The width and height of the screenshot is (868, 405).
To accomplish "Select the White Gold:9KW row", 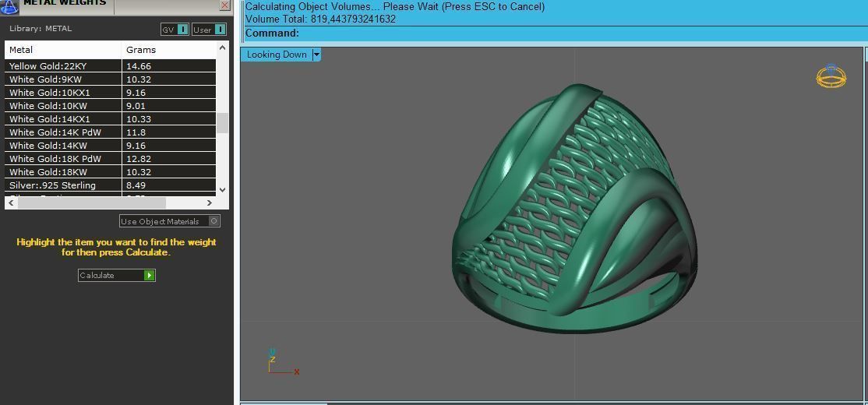I will click(110, 79).
